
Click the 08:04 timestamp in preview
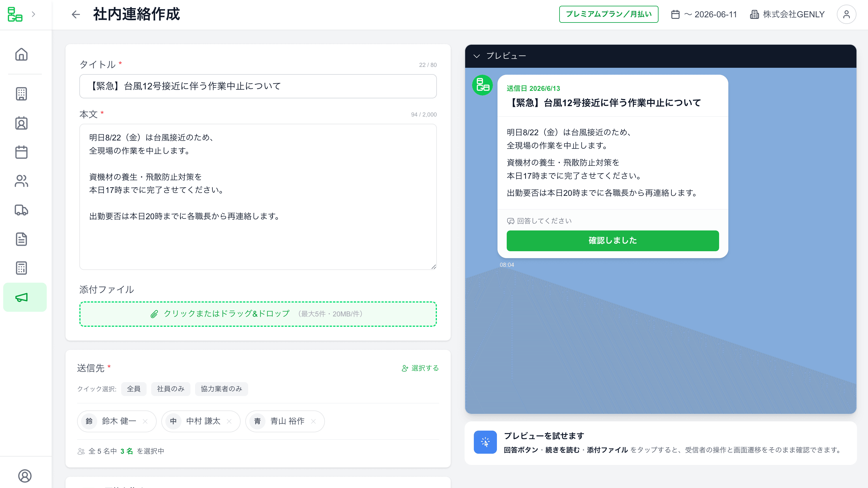point(507,265)
